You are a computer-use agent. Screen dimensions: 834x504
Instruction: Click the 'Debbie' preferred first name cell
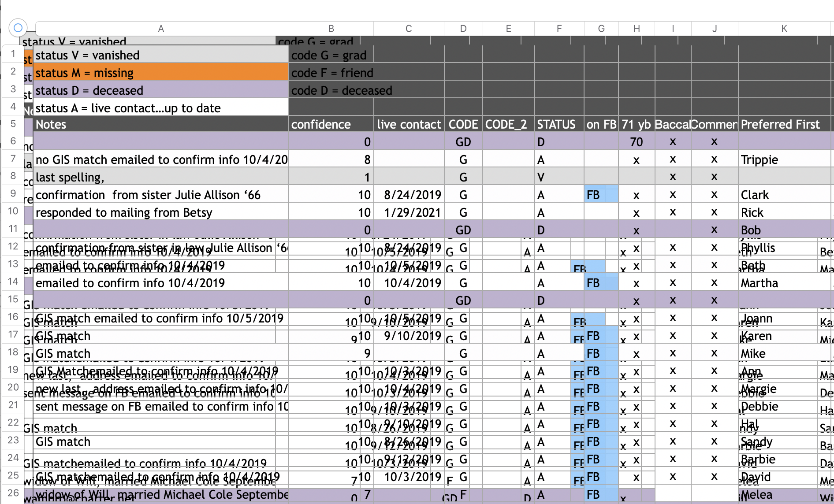click(784, 406)
